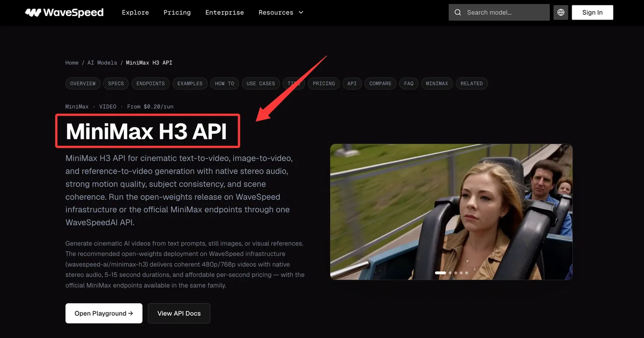Select the PRICING section pill
The width and height of the screenshot is (644, 338).
[324, 83]
